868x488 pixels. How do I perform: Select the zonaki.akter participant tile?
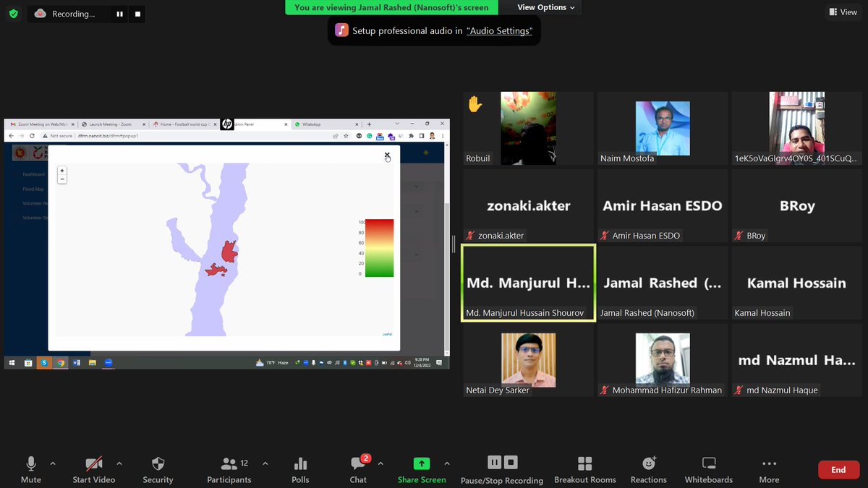529,205
